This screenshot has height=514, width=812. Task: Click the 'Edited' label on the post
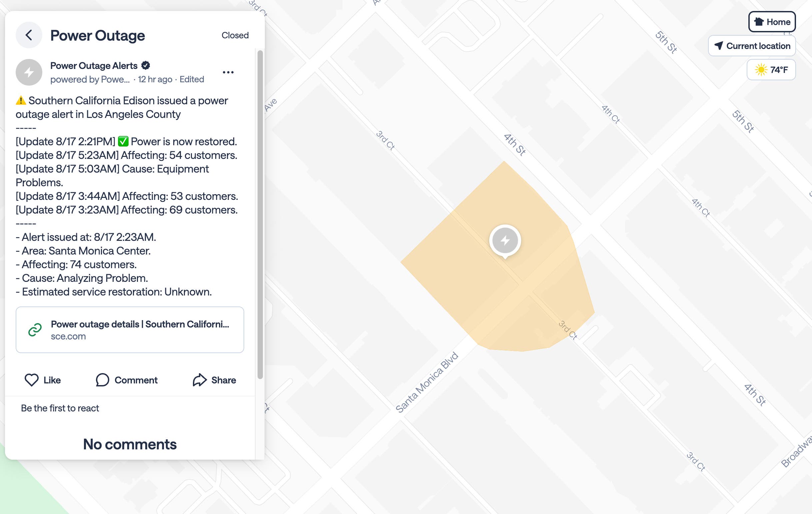click(192, 79)
